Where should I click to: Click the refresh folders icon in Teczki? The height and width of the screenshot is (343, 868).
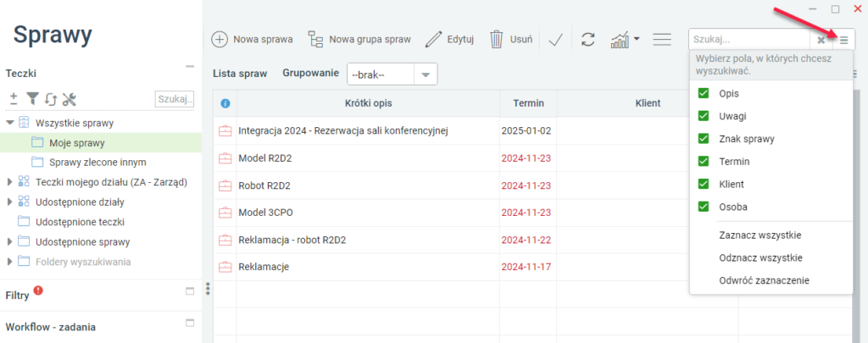[x=50, y=100]
